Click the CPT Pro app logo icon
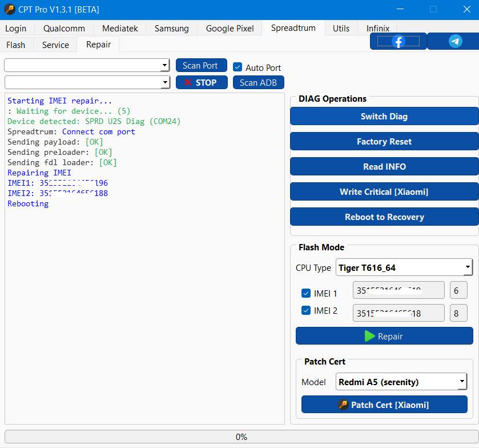 click(x=10, y=9)
